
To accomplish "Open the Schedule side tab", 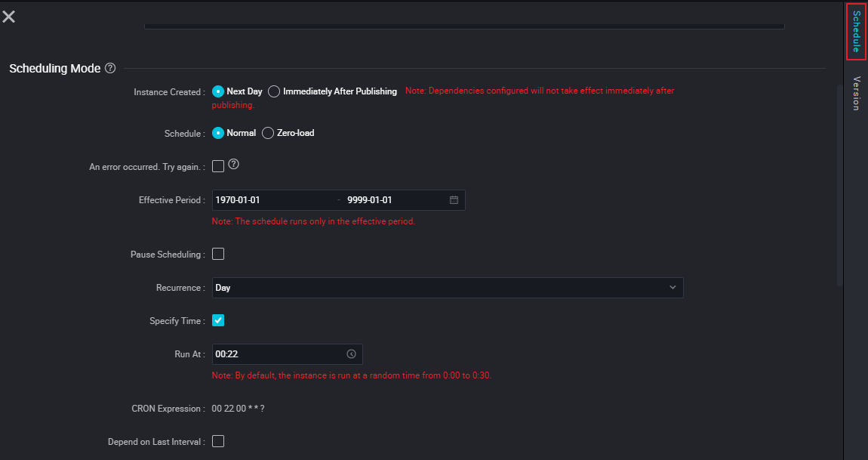I will (x=855, y=32).
